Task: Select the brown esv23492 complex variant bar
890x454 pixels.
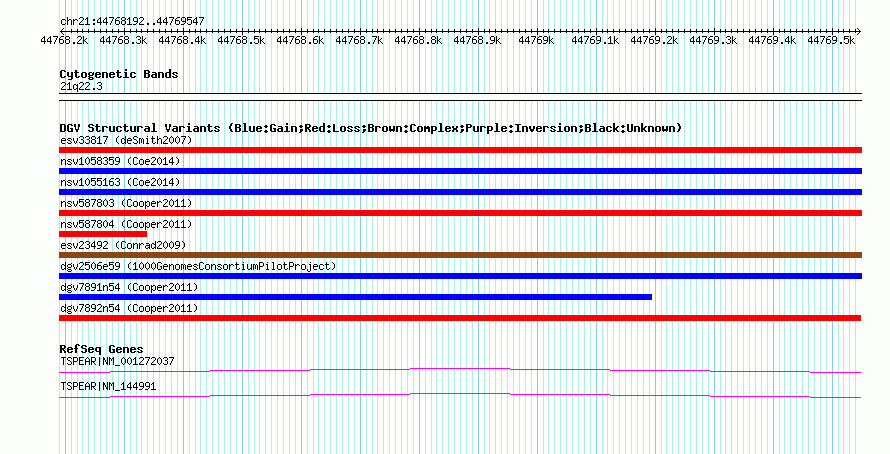Action: click(460, 255)
